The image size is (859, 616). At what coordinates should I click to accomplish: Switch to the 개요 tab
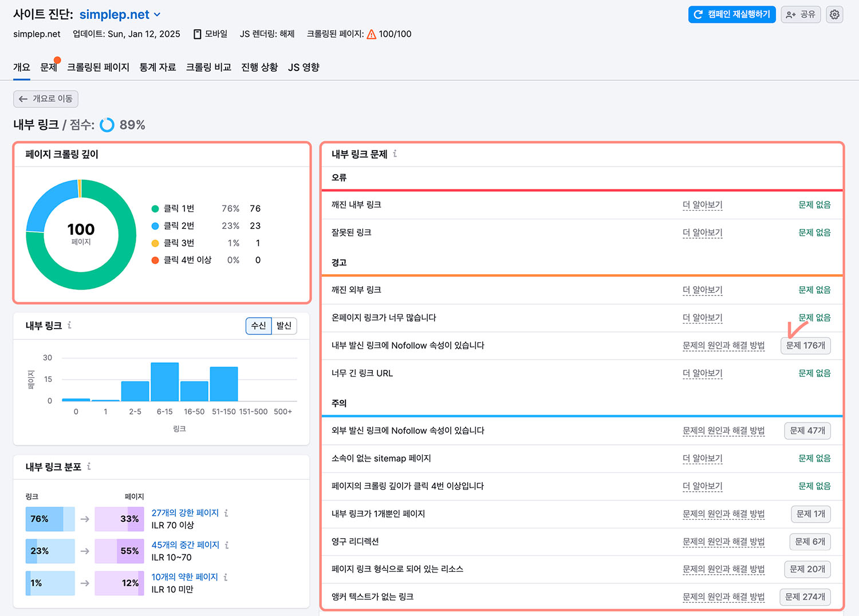click(x=22, y=67)
